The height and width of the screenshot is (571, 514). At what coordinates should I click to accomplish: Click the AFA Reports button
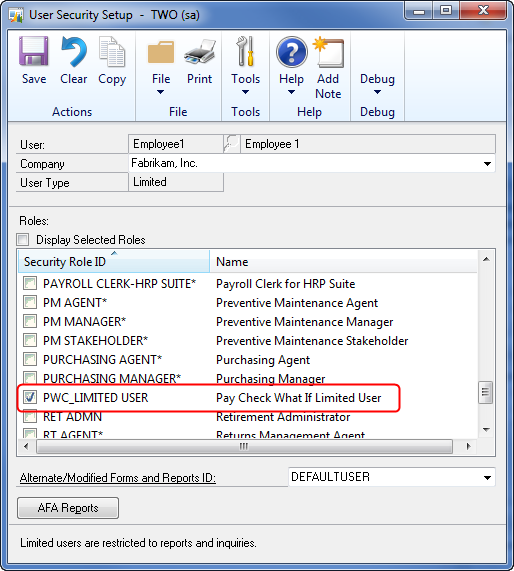tap(68, 508)
